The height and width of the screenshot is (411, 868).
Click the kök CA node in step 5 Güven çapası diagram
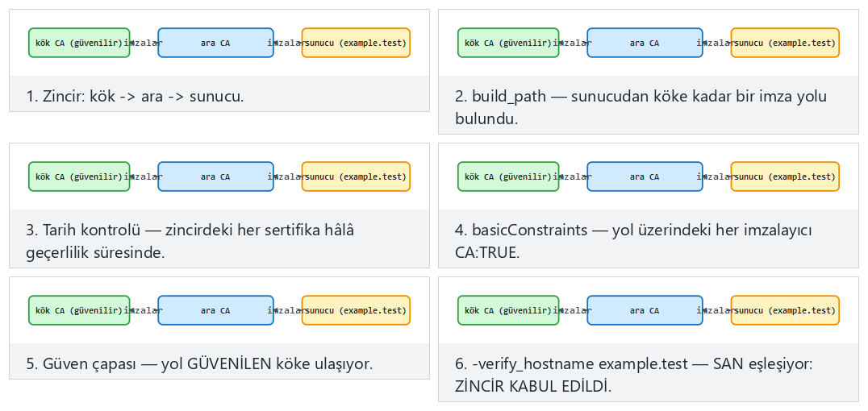[x=79, y=310]
